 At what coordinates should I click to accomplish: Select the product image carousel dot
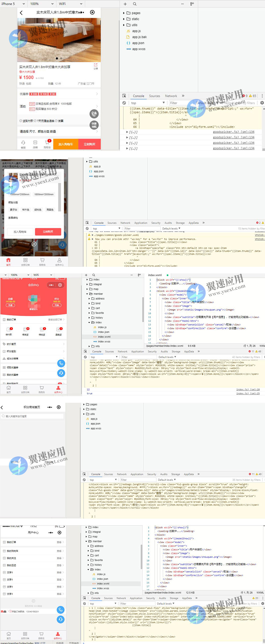click(x=57, y=59)
